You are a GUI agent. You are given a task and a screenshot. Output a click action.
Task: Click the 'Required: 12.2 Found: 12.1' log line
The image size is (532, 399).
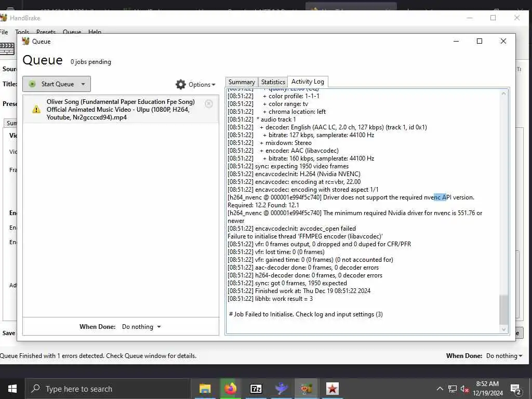pyautogui.click(x=263, y=205)
